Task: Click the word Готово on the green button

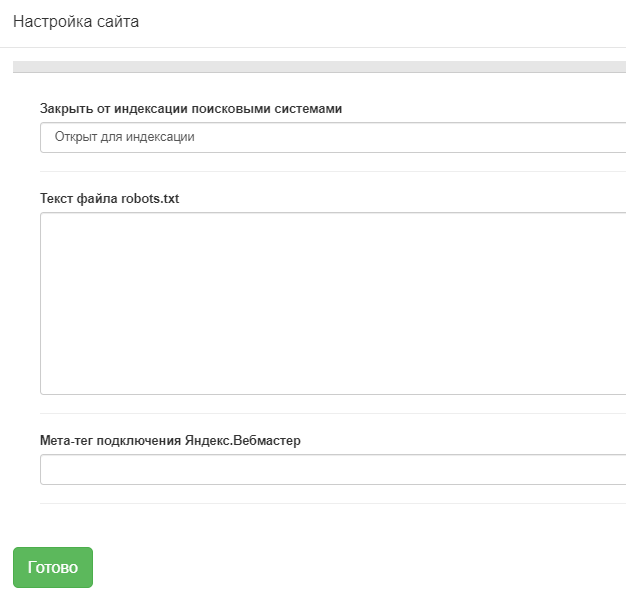Action: coord(53,567)
